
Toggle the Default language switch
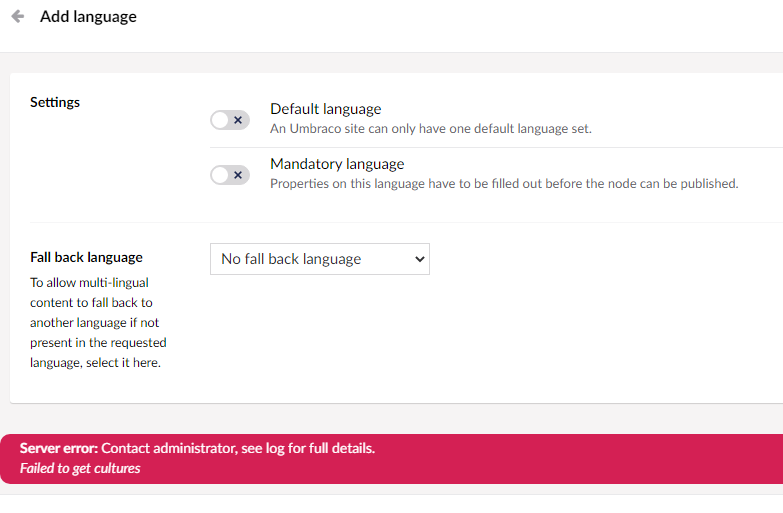(229, 120)
